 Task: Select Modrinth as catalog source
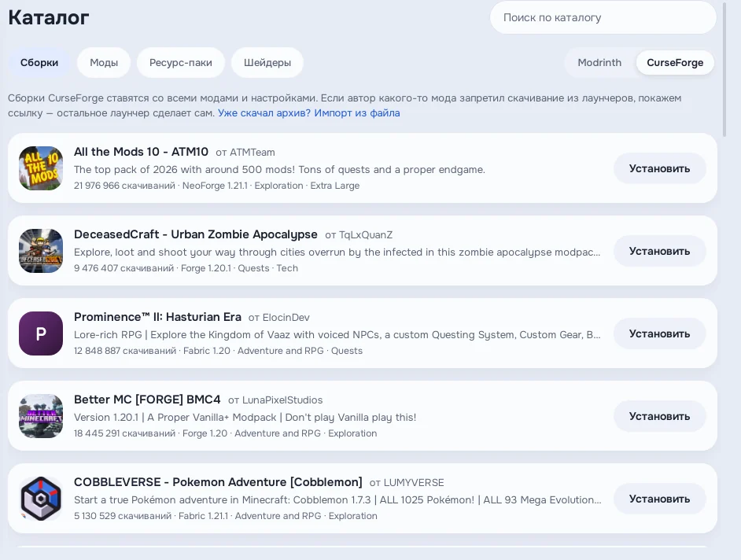click(599, 62)
